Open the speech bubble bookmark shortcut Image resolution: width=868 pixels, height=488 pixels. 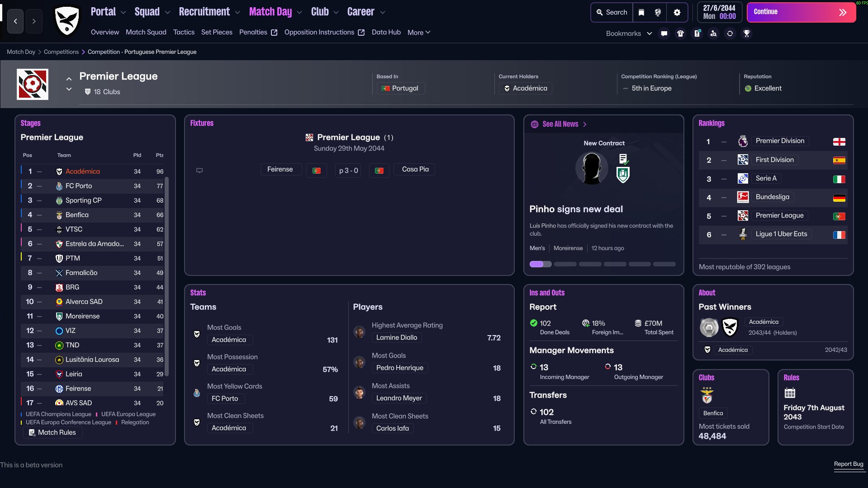pyautogui.click(x=664, y=33)
